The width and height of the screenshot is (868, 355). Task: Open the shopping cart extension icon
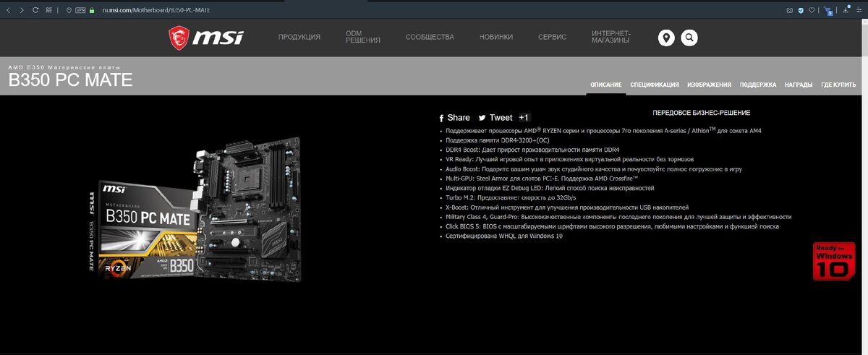pyautogui.click(x=829, y=11)
